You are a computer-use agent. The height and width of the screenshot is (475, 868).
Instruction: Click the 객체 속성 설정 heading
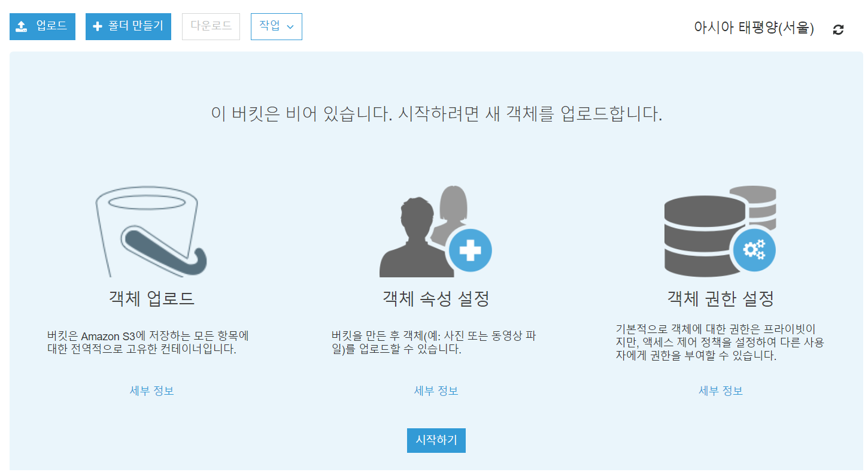[x=436, y=298]
